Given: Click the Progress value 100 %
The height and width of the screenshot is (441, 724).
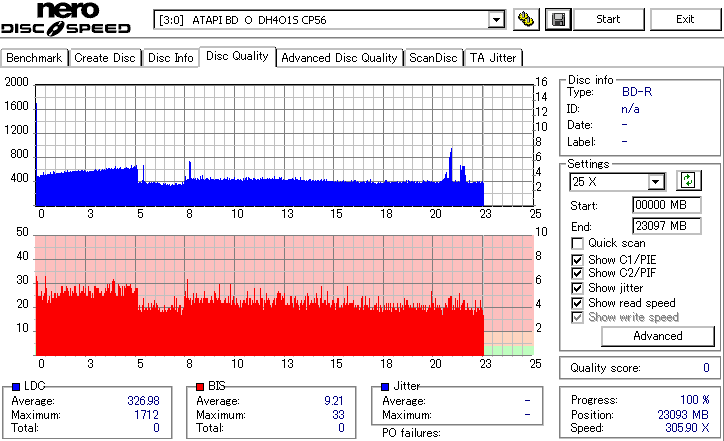Looking at the screenshot, I should coord(694,400).
